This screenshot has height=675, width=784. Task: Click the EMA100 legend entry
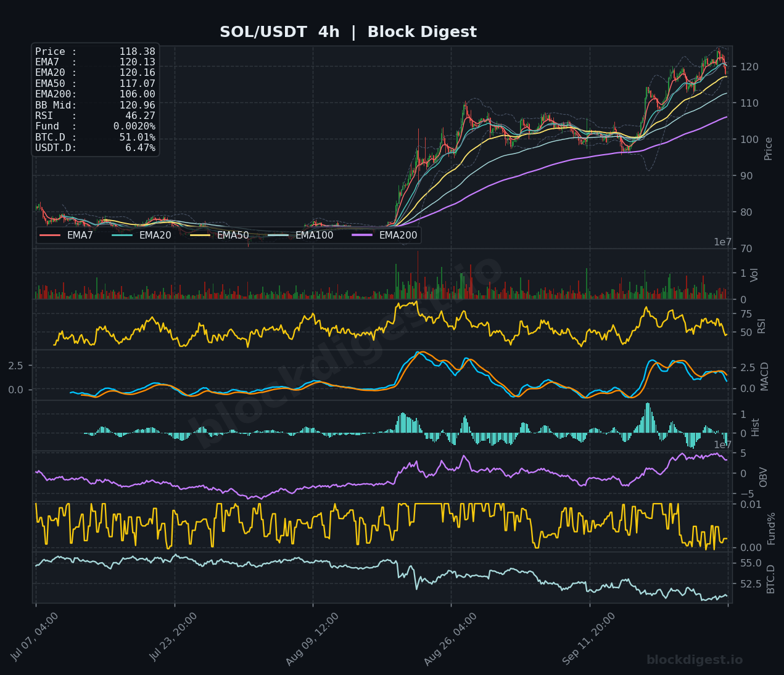301,235
